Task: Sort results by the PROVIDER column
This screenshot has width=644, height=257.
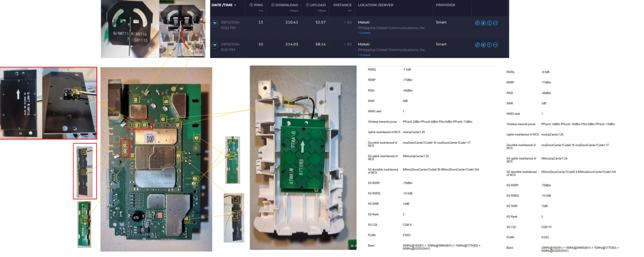Action: point(445,5)
